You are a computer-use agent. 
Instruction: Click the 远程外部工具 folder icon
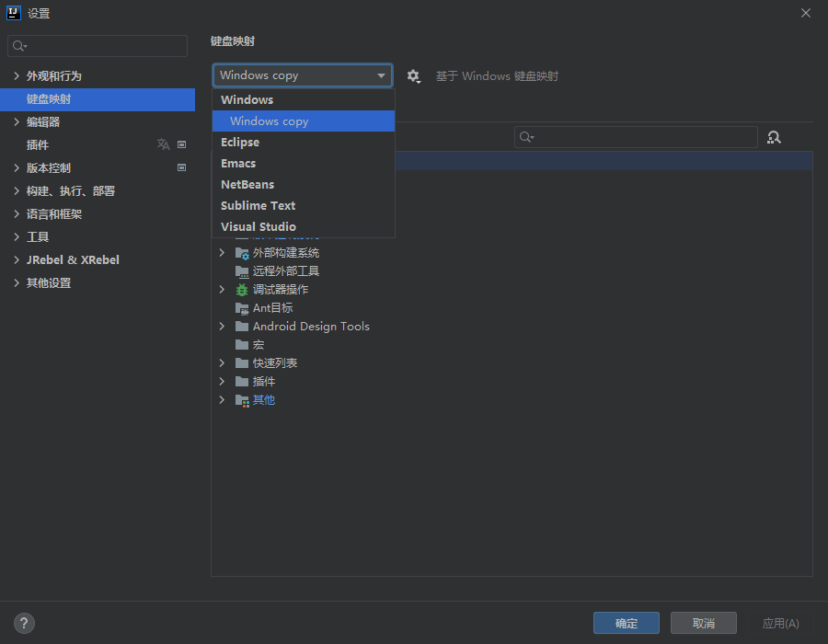click(x=242, y=271)
